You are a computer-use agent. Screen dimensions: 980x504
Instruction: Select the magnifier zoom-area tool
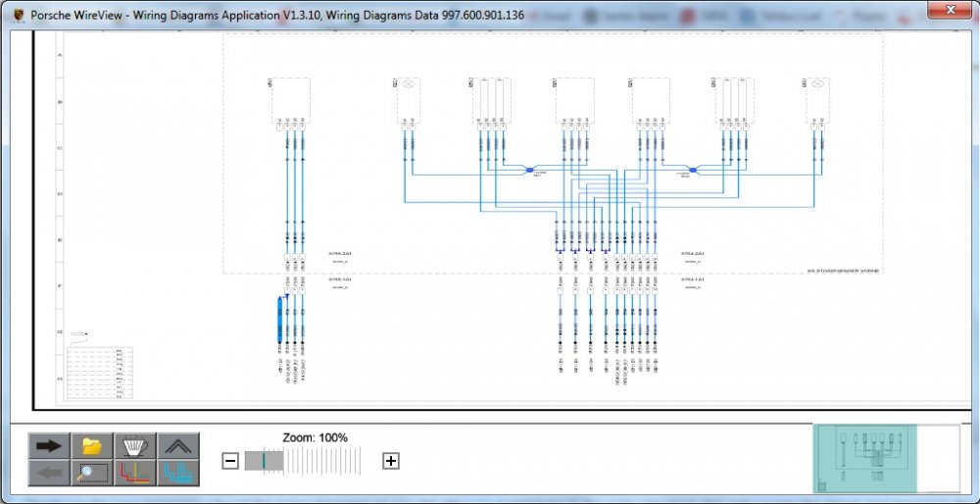click(92, 473)
